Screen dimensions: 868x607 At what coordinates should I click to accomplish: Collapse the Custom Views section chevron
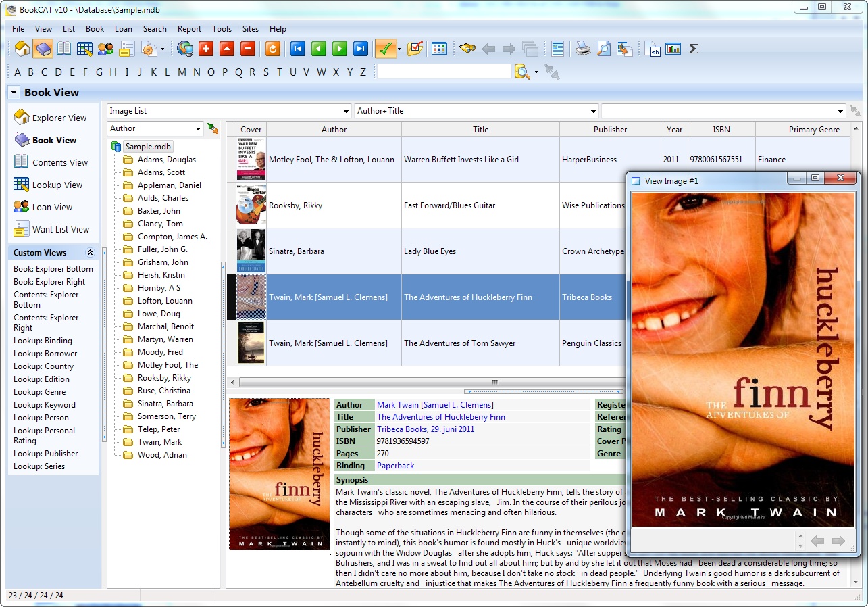pos(91,253)
